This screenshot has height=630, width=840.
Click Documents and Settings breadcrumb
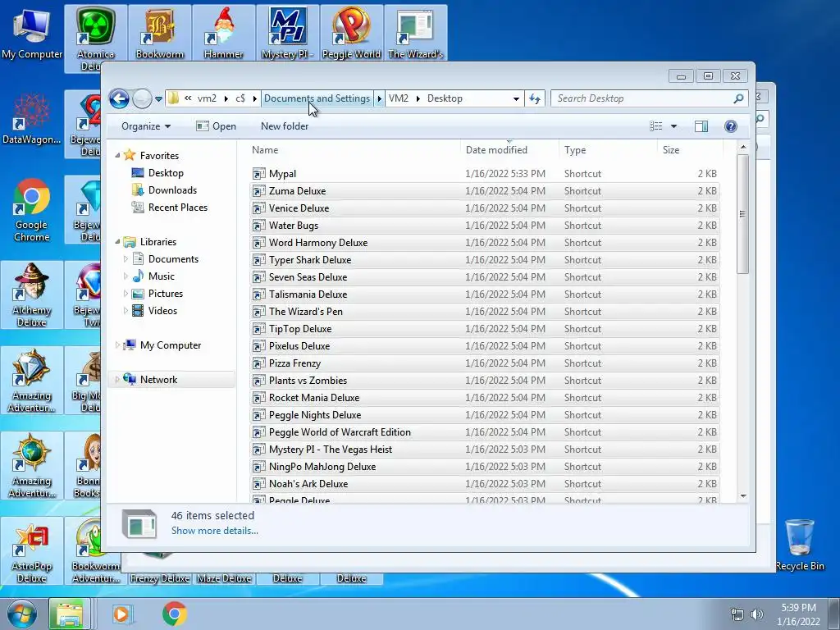tap(317, 98)
